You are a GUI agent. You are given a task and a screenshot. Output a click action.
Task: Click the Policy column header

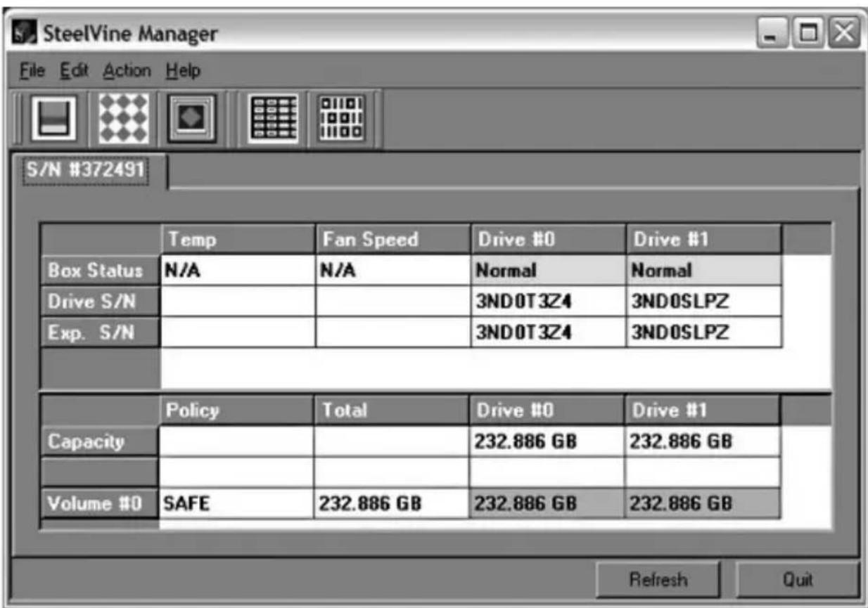(237, 410)
